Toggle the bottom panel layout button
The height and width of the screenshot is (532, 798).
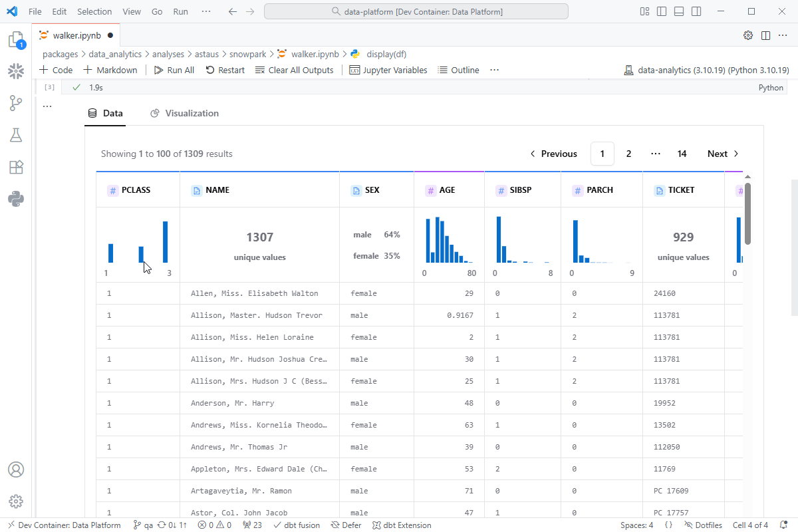pyautogui.click(x=678, y=11)
